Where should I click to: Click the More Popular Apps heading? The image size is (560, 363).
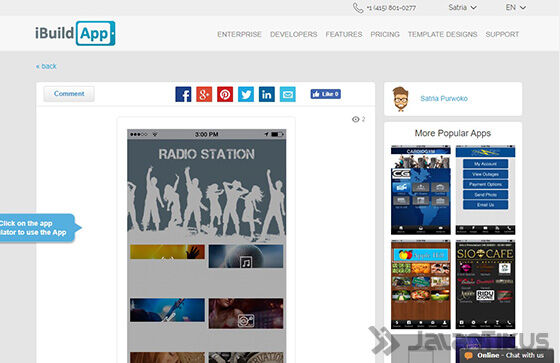pyautogui.click(x=452, y=133)
